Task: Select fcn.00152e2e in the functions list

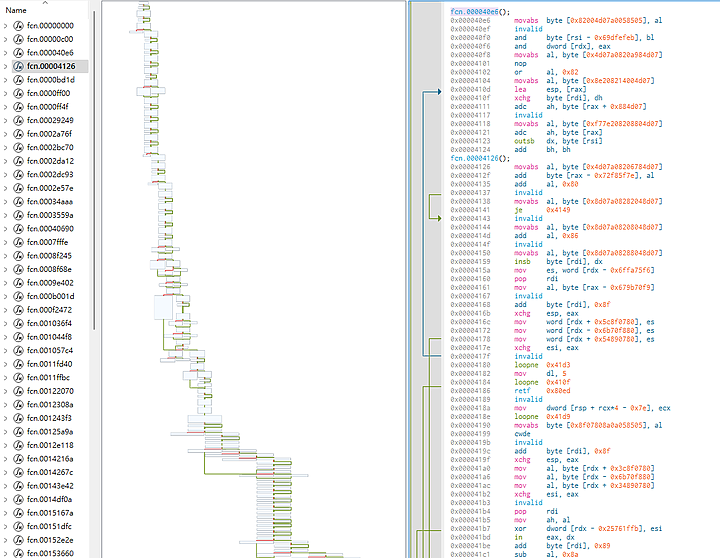Action: [x=50, y=540]
